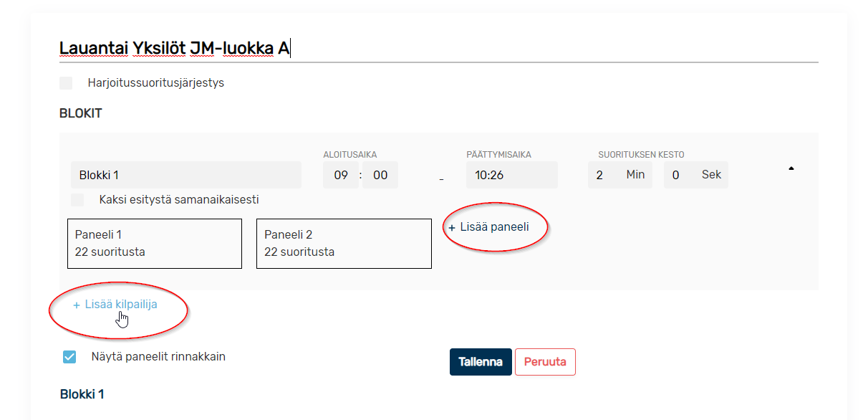Click the title Lauantai Yksilöt JM-luokka A
The height and width of the screenshot is (420, 868).
point(175,49)
